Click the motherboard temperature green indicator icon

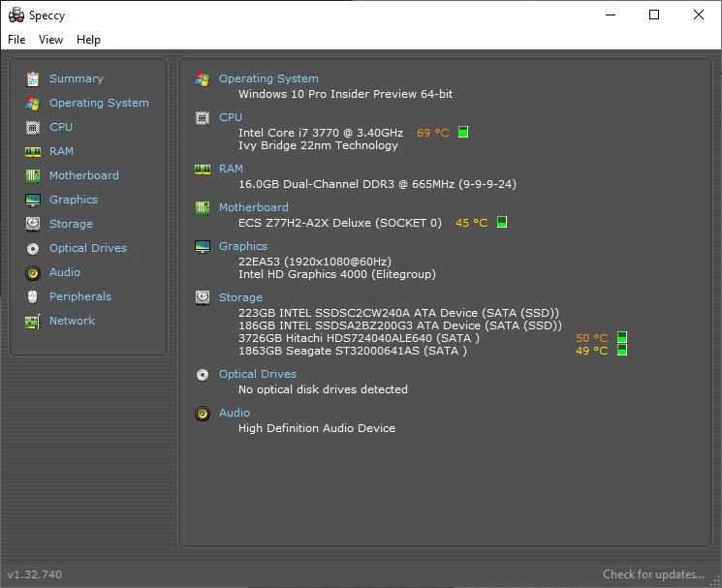[x=502, y=222]
